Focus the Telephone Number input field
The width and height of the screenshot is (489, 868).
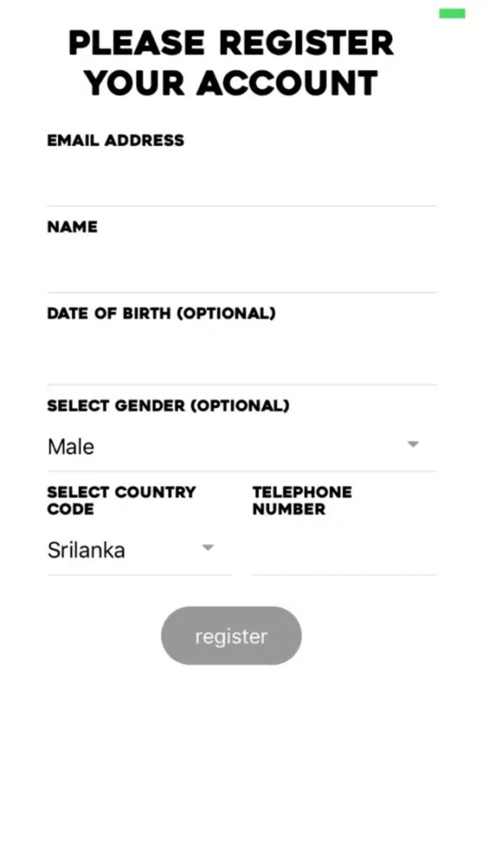[344, 550]
